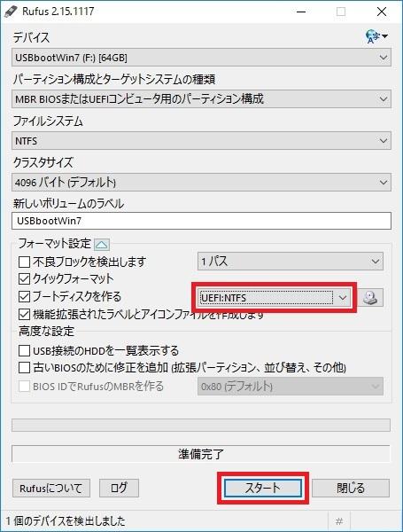Viewport: 403px width, 532px height.
Task: Click the Rufus 2.15.1117 title text
Action: [58, 12]
